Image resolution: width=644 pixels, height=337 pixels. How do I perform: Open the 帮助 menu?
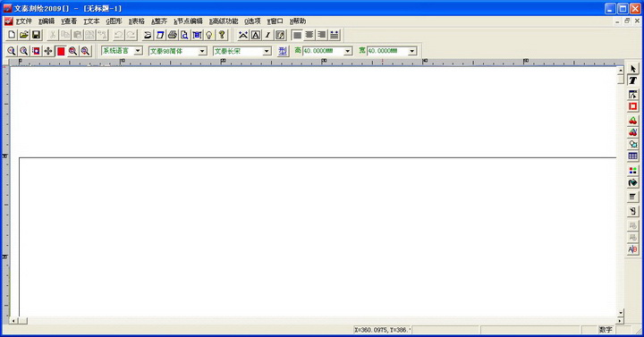298,21
